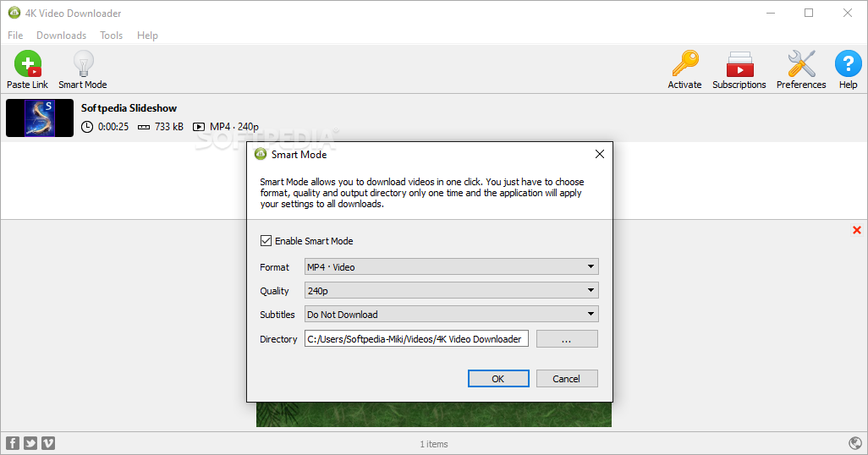Open Preferences tools icon
The width and height of the screenshot is (868, 455).
(800, 65)
